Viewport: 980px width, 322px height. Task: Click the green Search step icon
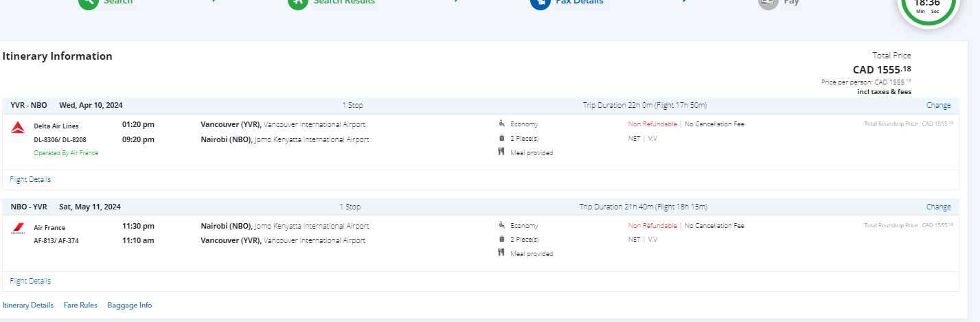pos(88,2)
